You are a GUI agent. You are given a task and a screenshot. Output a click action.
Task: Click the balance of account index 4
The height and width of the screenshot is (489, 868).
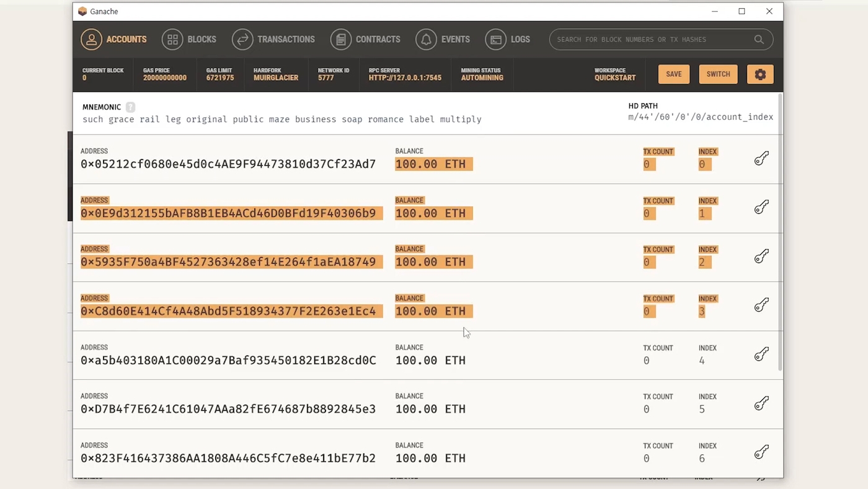[x=430, y=360]
